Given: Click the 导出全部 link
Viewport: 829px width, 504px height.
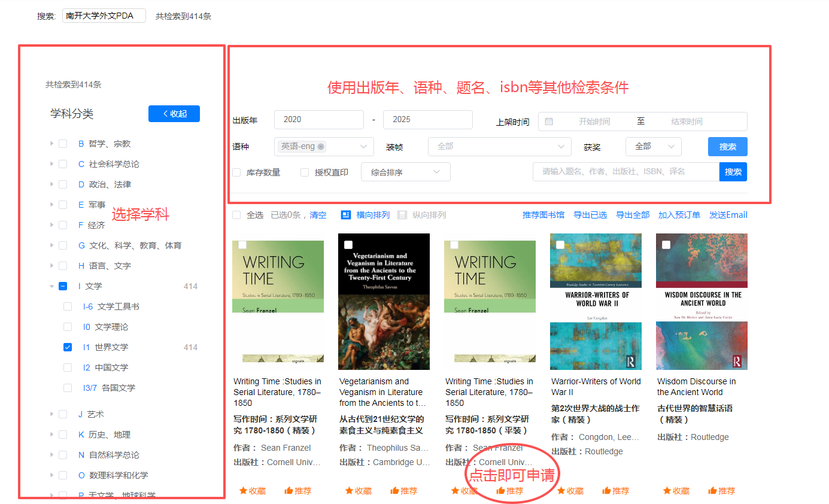Looking at the screenshot, I should 633,215.
